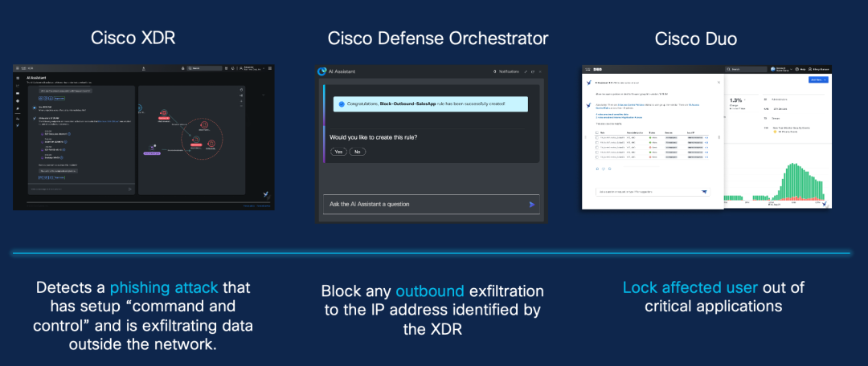Image resolution: width=868 pixels, height=366 pixels.
Task: Click the expand arrows icon in Orchestrator header
Action: [526, 71]
